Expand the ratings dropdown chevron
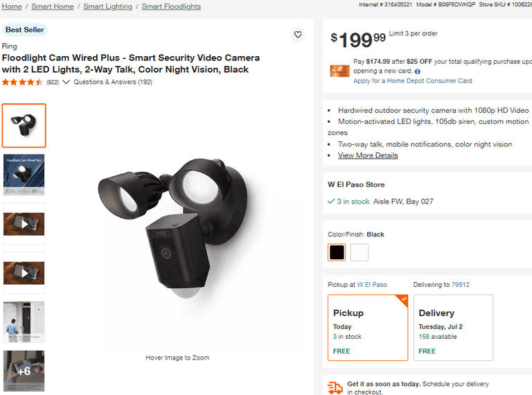 click(66, 82)
